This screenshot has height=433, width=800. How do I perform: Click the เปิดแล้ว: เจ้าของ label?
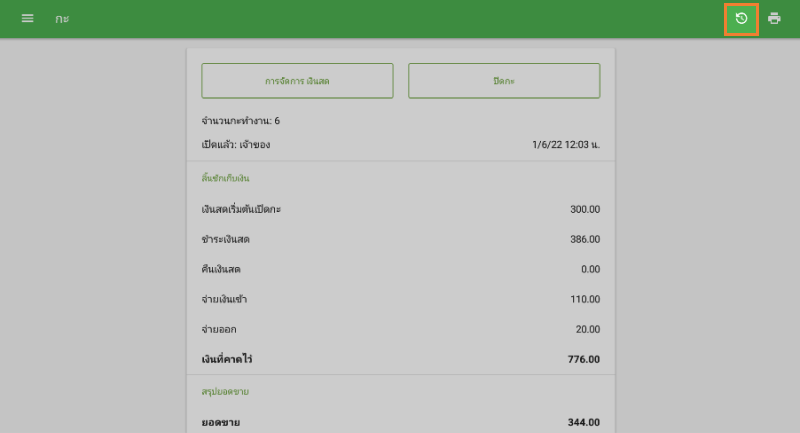tap(236, 145)
